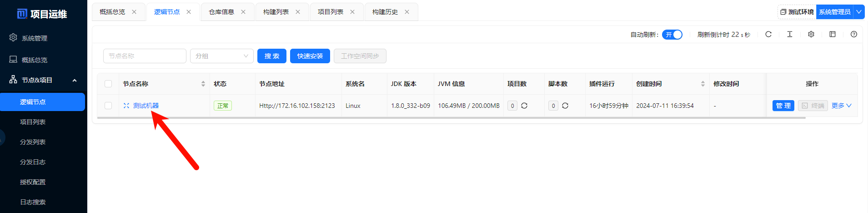Click the table layout icon near help
Viewport: 868px width, 213px height.
(x=833, y=34)
